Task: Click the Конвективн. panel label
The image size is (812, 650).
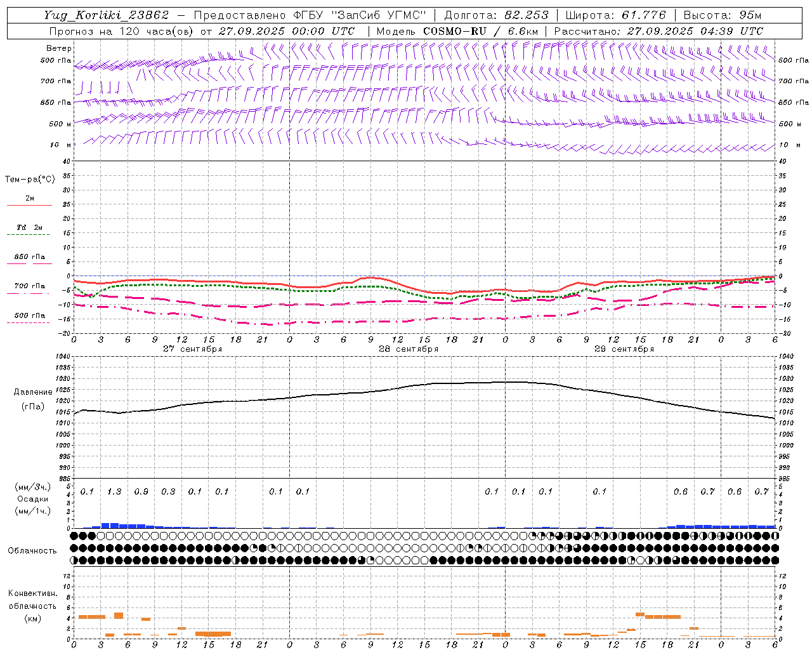Action: pos(33,594)
